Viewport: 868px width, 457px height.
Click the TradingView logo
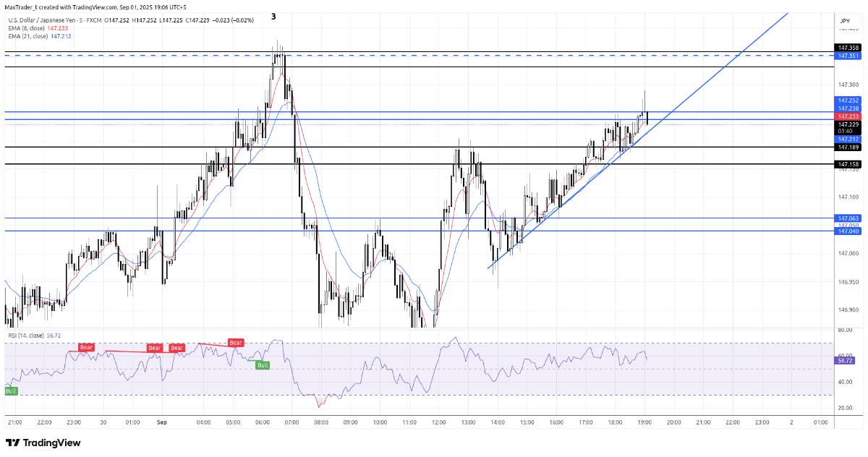(43, 443)
